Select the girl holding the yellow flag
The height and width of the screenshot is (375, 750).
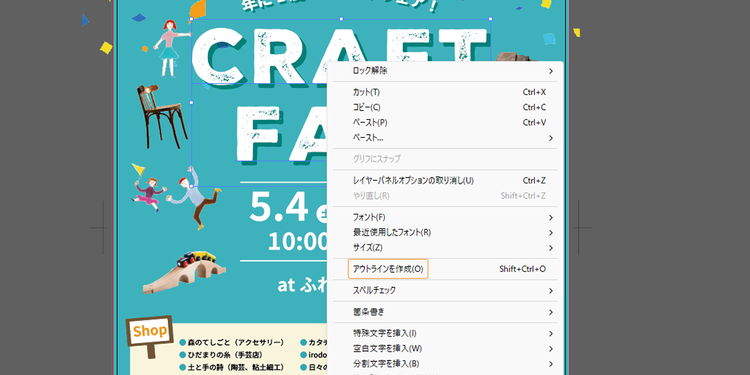point(148,187)
